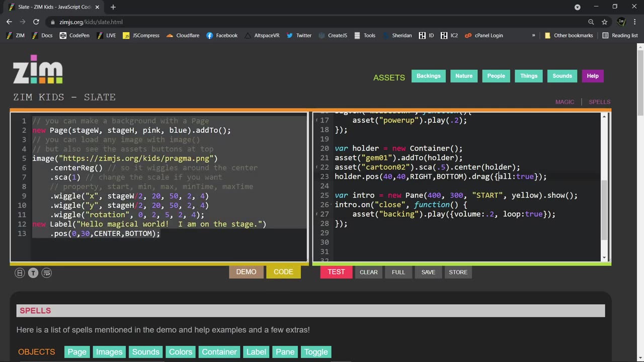Image resolution: width=644 pixels, height=362 pixels.
Task: Select the Things assets button
Action: click(x=529, y=76)
